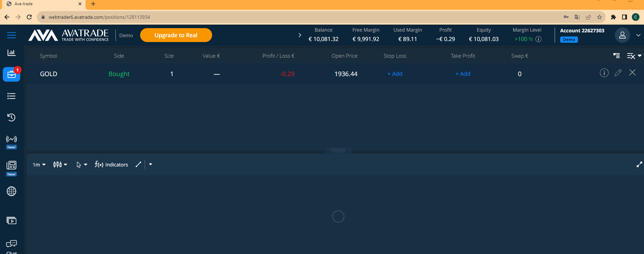Select the open positions briefcase icon

[11, 74]
